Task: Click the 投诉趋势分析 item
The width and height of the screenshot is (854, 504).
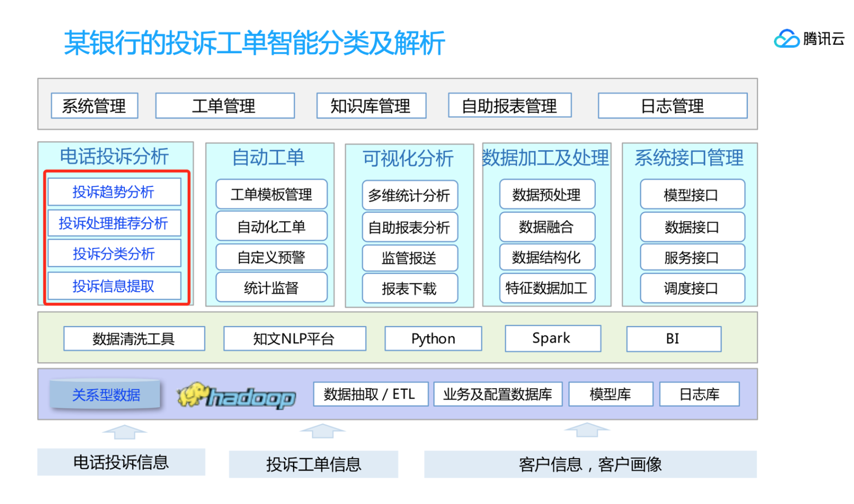Action: [x=114, y=192]
